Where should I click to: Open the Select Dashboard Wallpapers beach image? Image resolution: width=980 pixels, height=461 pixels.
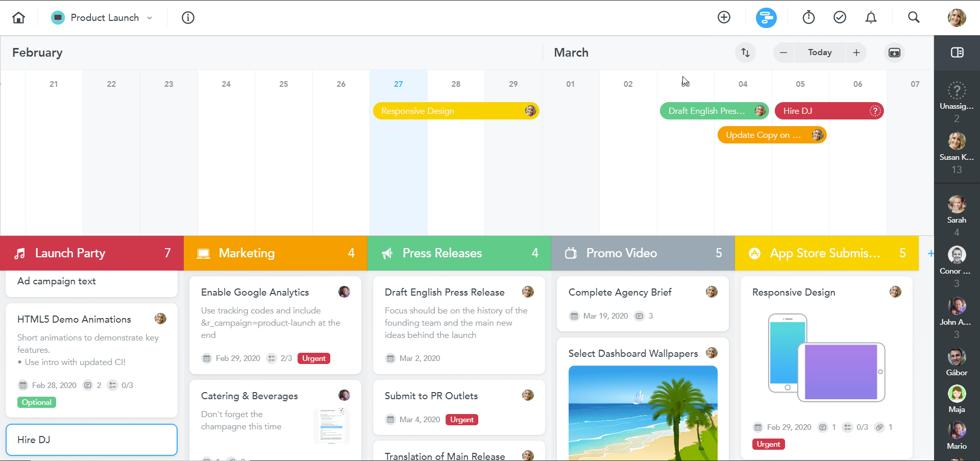tap(643, 413)
